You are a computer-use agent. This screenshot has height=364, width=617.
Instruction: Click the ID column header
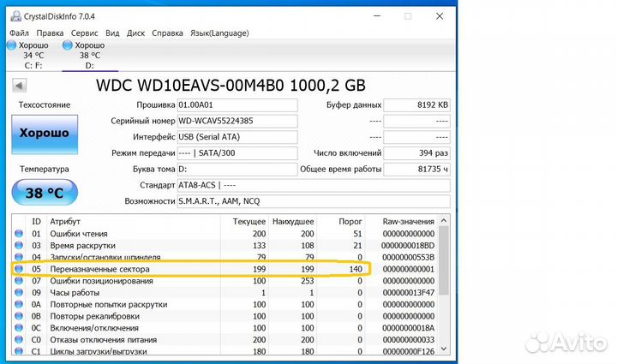pos(36,221)
